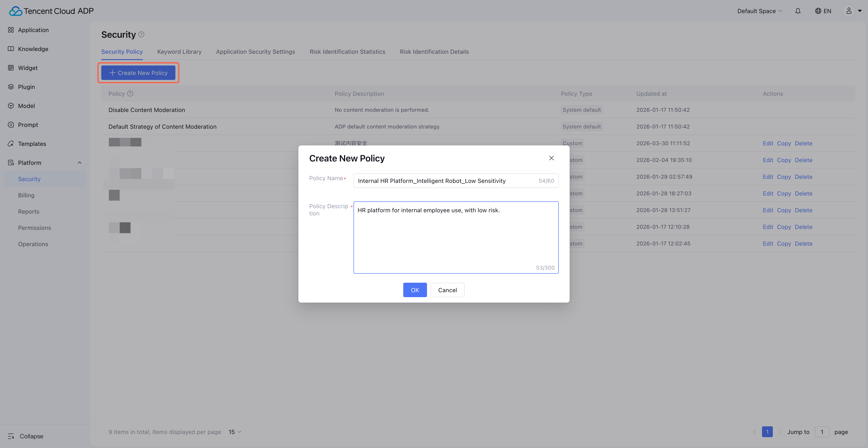868x448 pixels.
Task: Open the EN language globe selector
Action: tap(823, 11)
